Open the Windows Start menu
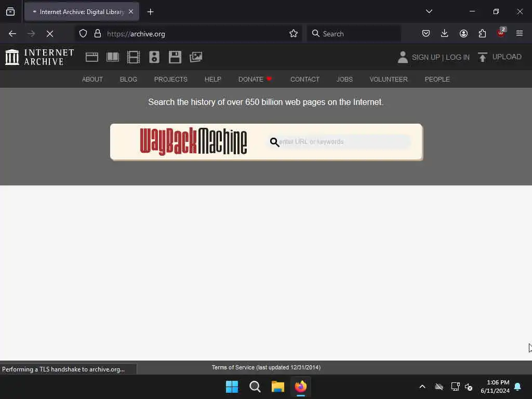 [232, 387]
